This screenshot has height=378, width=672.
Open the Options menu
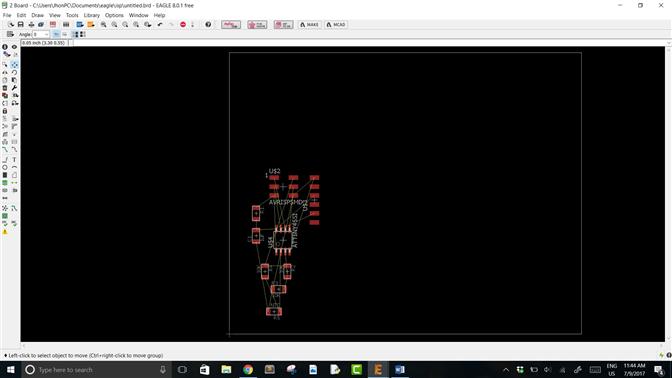pos(114,15)
